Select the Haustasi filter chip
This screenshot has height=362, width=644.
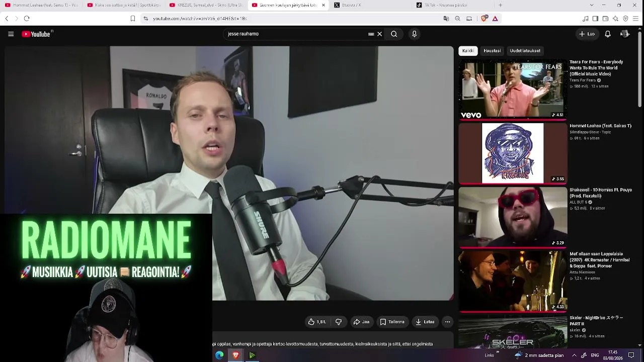pyautogui.click(x=492, y=51)
